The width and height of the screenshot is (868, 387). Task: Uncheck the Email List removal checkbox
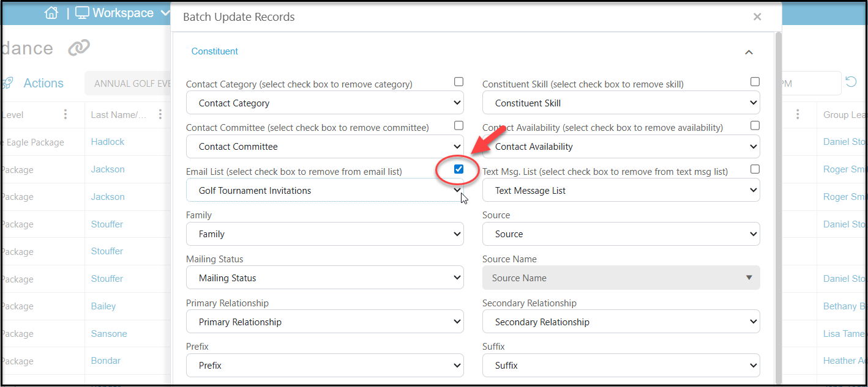[459, 169]
